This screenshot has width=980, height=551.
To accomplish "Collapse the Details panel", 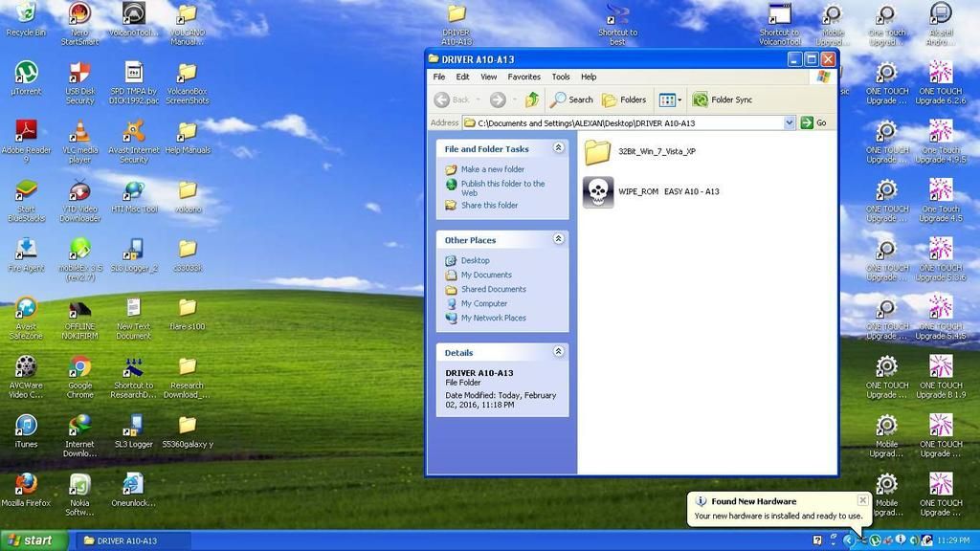I will 558,352.
